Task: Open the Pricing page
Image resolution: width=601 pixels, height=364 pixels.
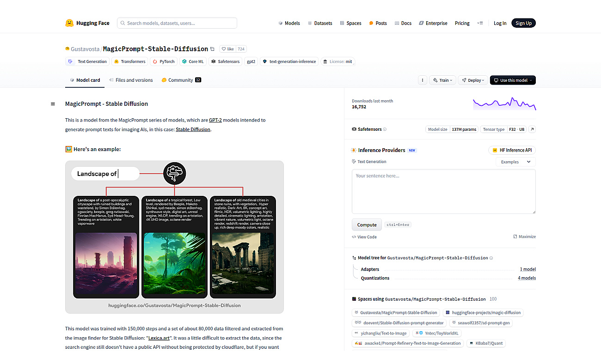Action: click(462, 23)
